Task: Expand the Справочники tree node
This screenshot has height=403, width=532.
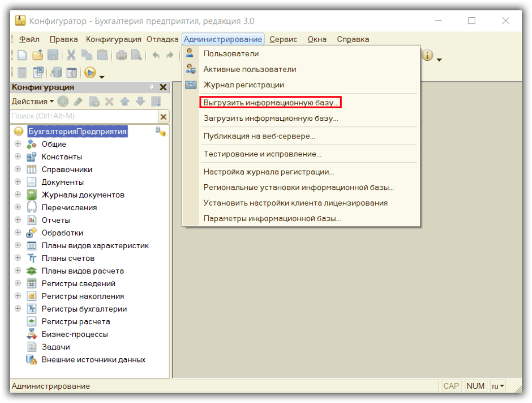Action: [18, 169]
